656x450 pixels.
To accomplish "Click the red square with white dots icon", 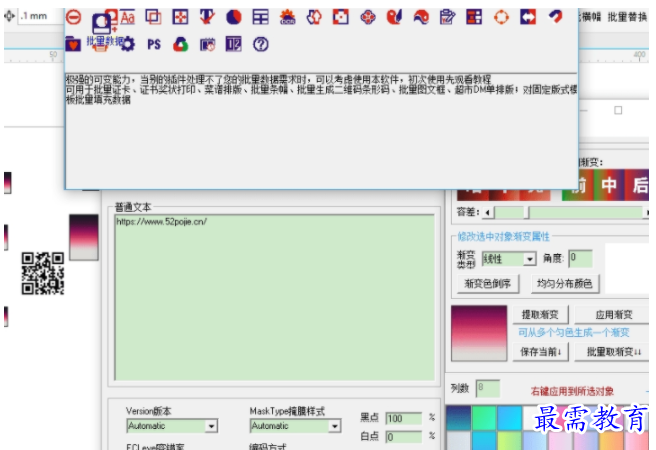I will tap(341, 17).
